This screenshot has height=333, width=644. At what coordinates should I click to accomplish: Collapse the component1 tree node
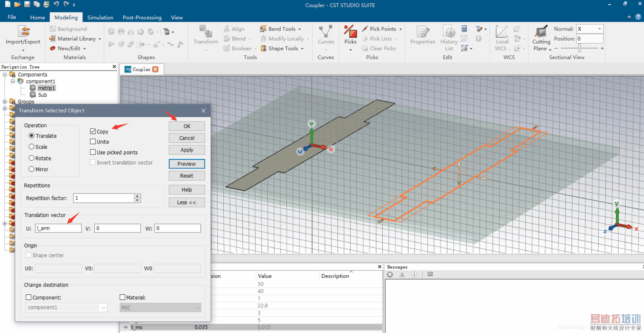click(x=13, y=81)
